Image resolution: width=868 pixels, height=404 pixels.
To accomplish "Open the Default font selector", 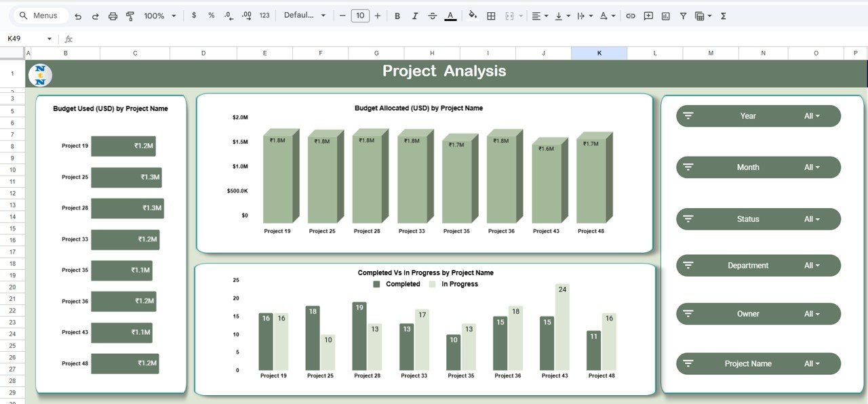I will (305, 15).
